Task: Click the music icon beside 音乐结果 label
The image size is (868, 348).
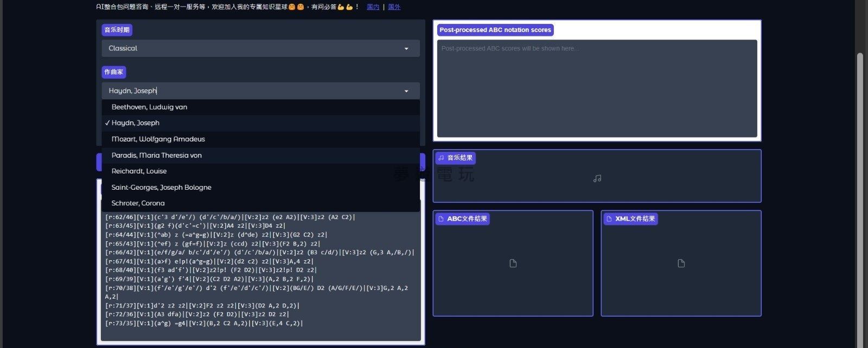Action: click(441, 158)
